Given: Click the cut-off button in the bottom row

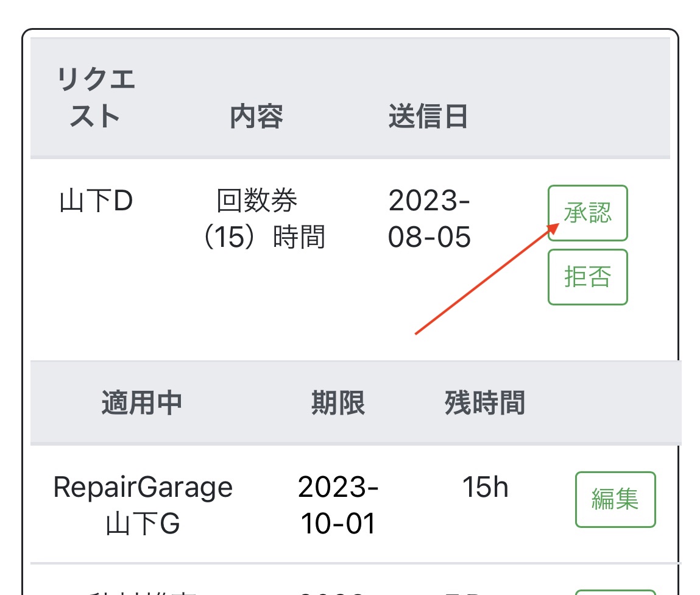Looking at the screenshot, I should [615, 591].
